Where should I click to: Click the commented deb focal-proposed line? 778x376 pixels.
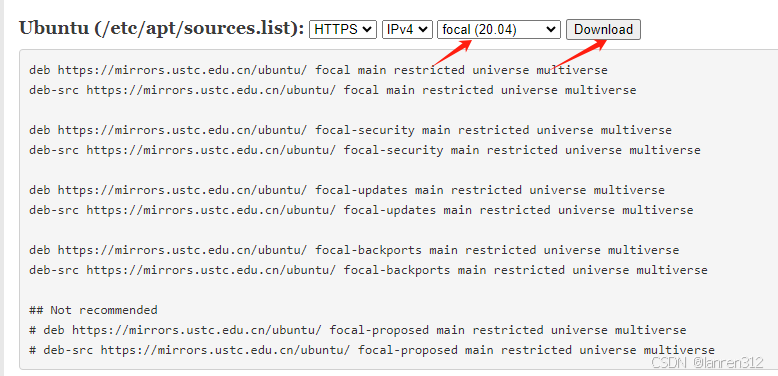358,330
